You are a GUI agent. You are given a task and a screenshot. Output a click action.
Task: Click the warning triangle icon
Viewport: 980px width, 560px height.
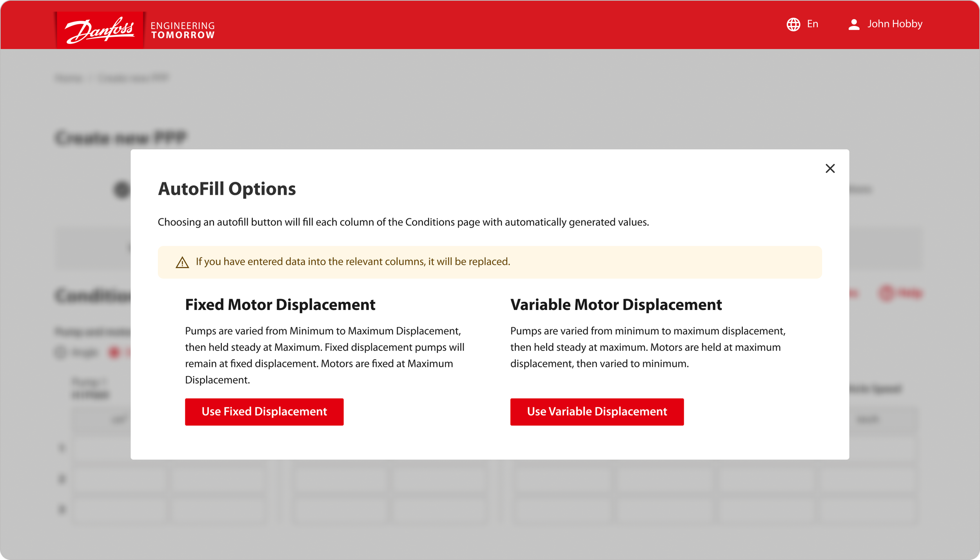coord(182,262)
